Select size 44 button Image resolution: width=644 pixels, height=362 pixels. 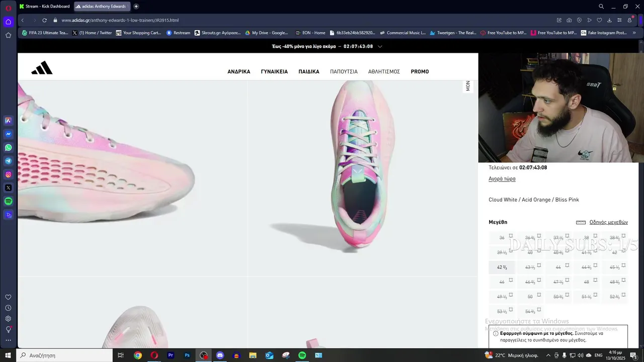[x=558, y=267]
